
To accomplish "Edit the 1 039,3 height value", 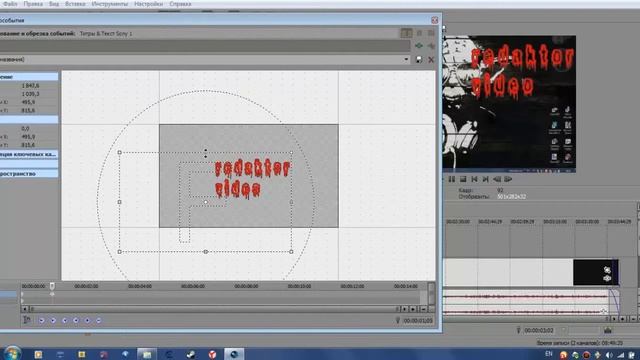I will tap(31, 94).
